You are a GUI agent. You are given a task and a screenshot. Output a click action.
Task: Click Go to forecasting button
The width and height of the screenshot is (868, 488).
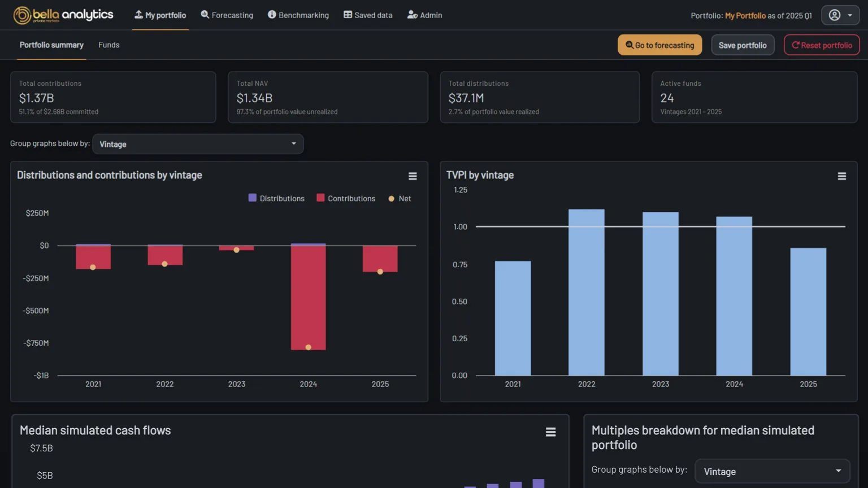(x=659, y=45)
